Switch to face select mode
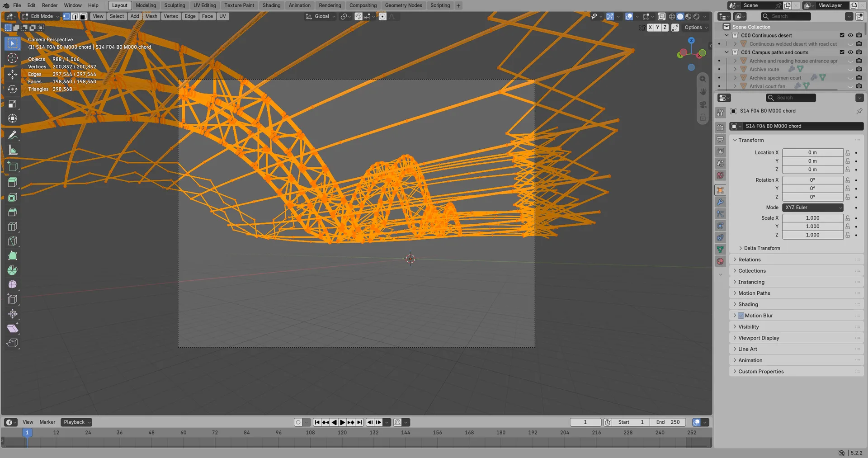Viewport: 868px width, 458px height. (x=83, y=16)
